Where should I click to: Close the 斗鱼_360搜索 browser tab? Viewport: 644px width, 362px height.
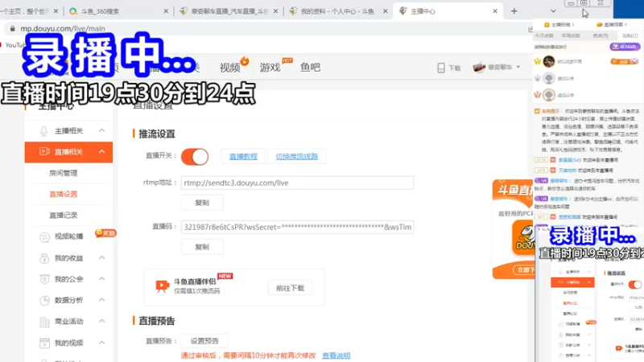[166, 11]
